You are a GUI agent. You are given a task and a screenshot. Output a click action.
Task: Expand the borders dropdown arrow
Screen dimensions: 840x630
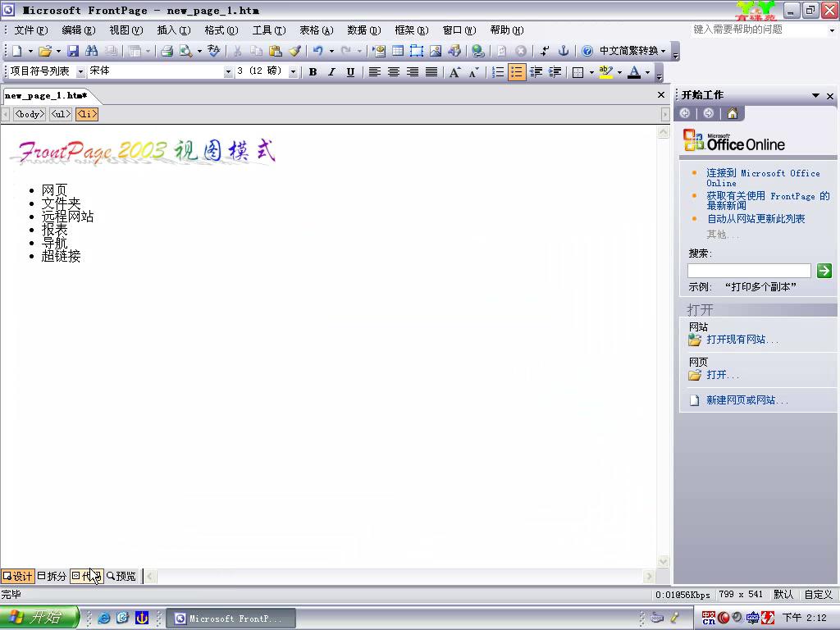591,72
